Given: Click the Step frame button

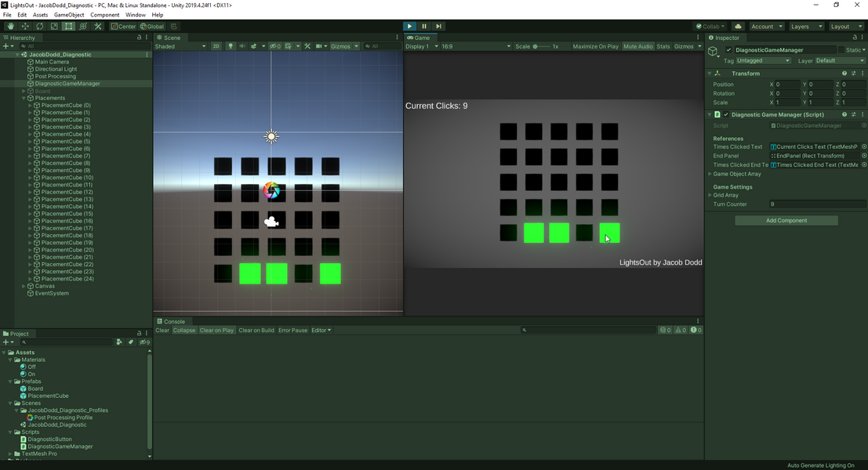Looking at the screenshot, I should point(438,26).
